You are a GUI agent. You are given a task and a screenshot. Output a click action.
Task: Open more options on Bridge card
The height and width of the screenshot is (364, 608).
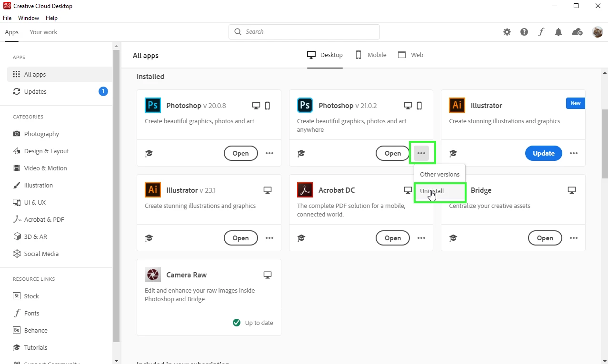574,238
